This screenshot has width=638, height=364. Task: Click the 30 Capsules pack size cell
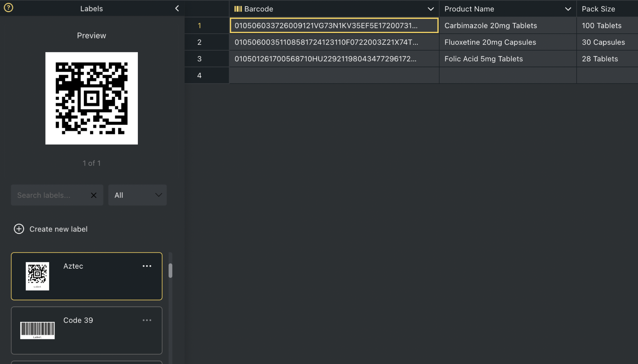tap(607, 42)
